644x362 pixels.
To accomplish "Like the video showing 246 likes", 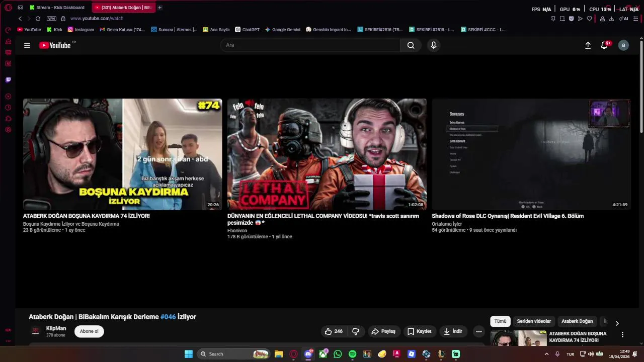I will coord(334,331).
